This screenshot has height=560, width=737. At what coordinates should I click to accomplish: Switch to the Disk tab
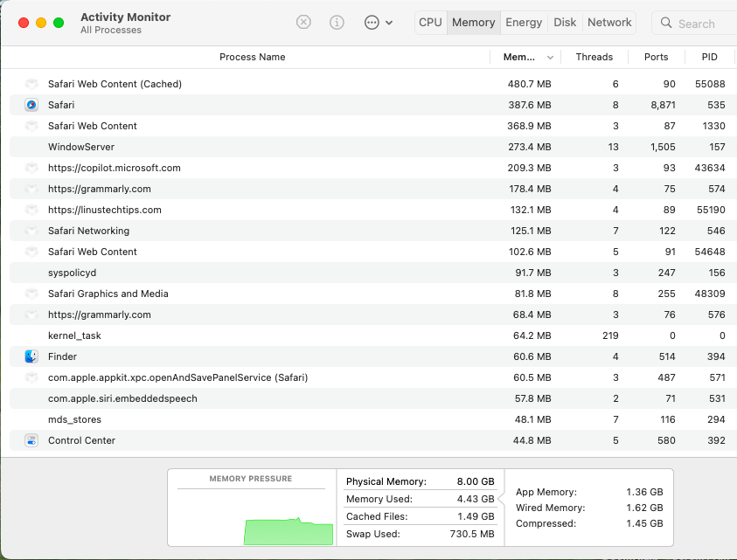565,23
